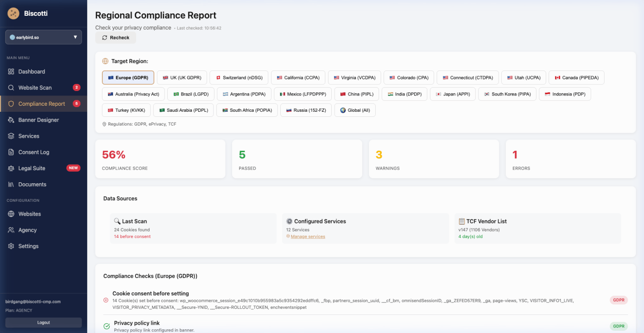Choose the Global (All) region option
This screenshot has height=333, width=644.
[x=355, y=110]
